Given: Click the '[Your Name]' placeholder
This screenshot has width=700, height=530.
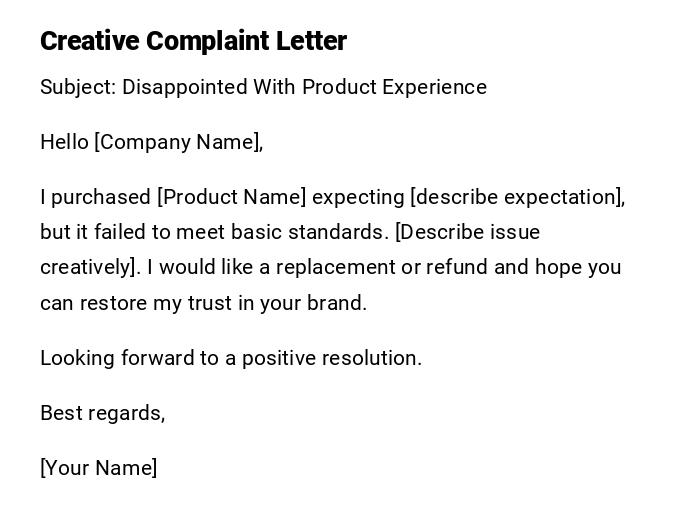Looking at the screenshot, I should [x=98, y=468].
